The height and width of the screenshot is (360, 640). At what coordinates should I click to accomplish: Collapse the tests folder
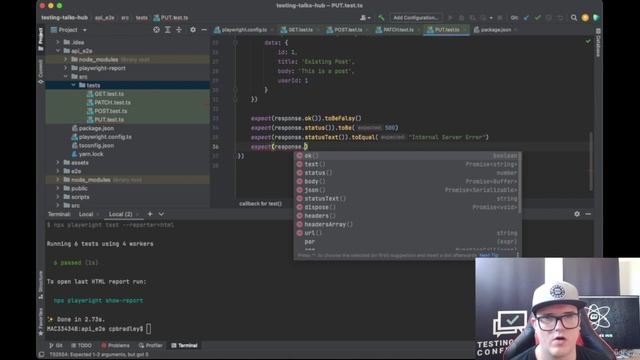click(73, 85)
